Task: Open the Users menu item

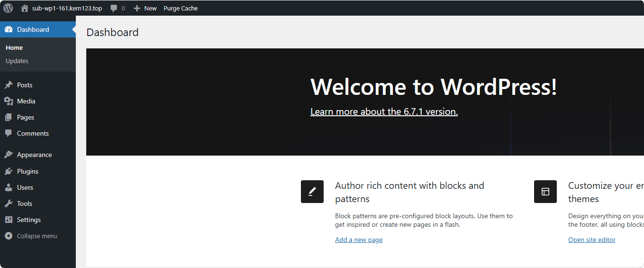Action: point(25,187)
